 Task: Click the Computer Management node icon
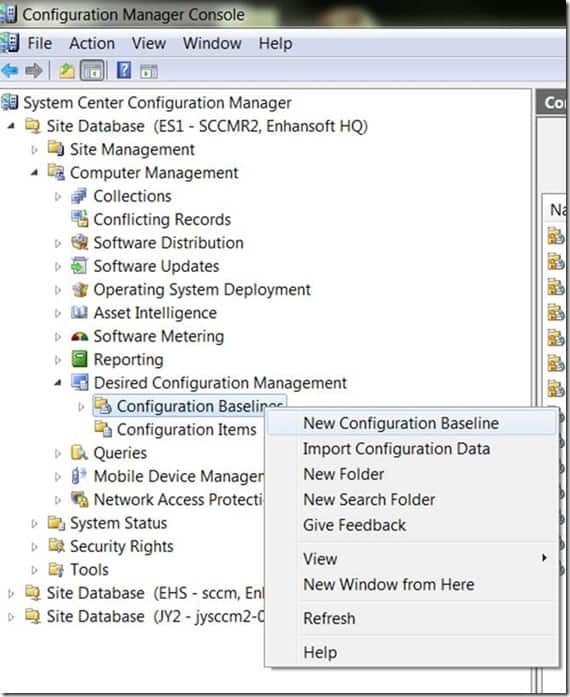pyautogui.click(x=56, y=172)
